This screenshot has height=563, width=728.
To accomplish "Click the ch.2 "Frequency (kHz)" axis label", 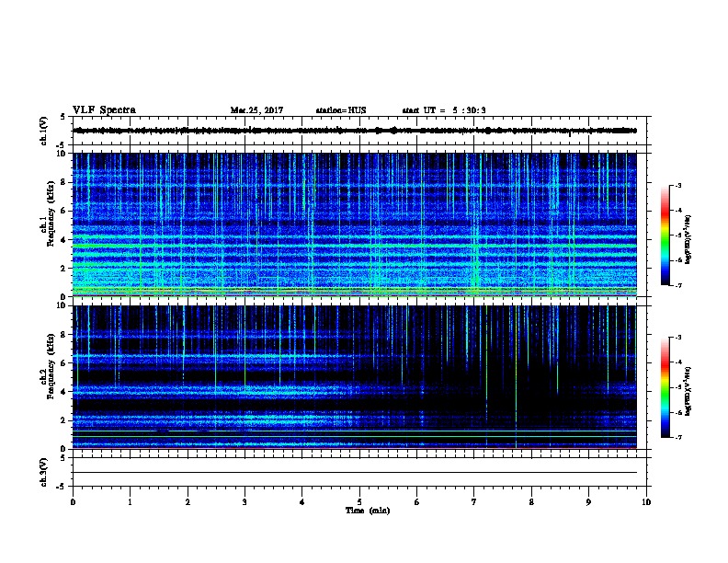I will (x=51, y=366).
